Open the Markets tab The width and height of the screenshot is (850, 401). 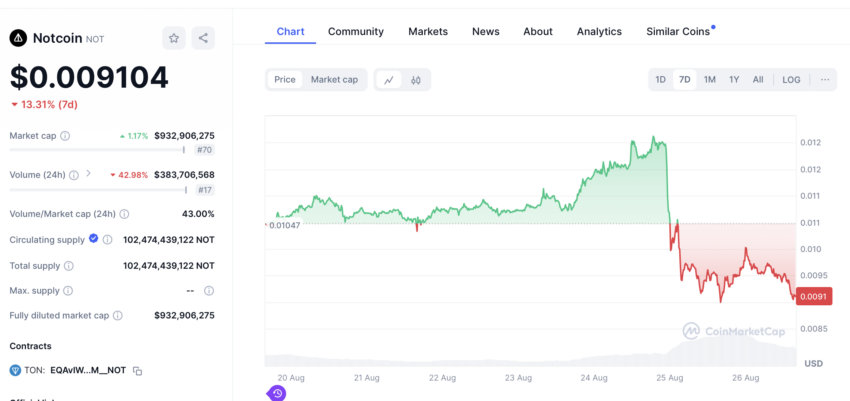tap(428, 31)
